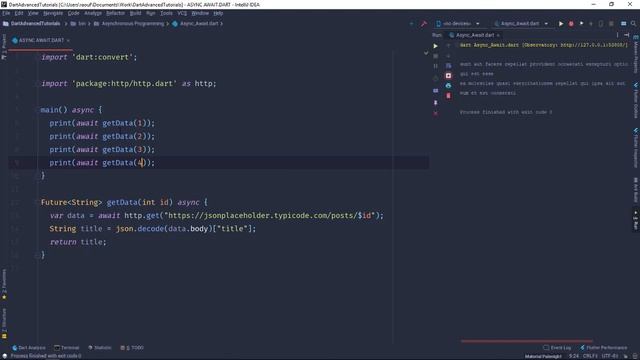This screenshot has height=360, width=640.
Task: Open the Dart Analysis tool window
Action: coord(29,348)
